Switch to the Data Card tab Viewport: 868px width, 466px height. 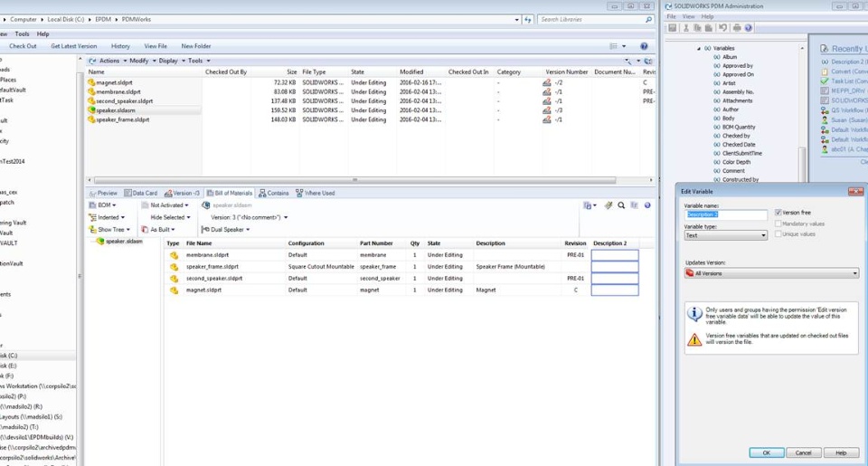tap(141, 194)
